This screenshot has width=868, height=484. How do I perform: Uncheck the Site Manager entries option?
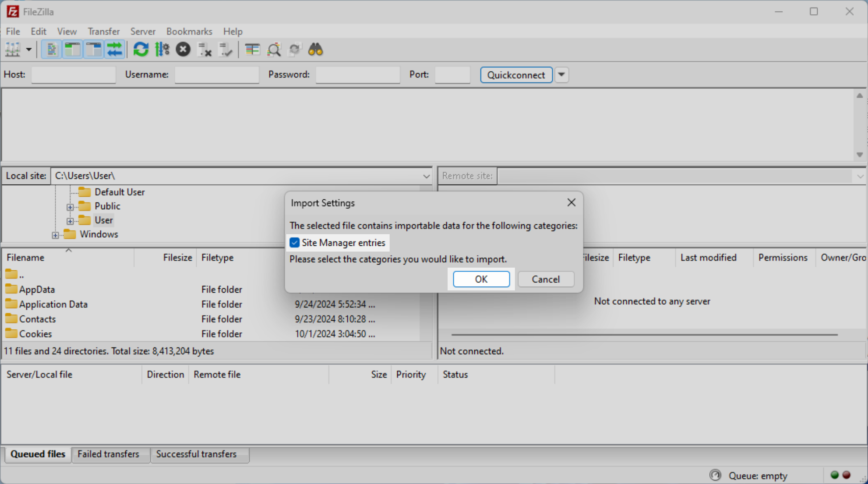pyautogui.click(x=294, y=242)
